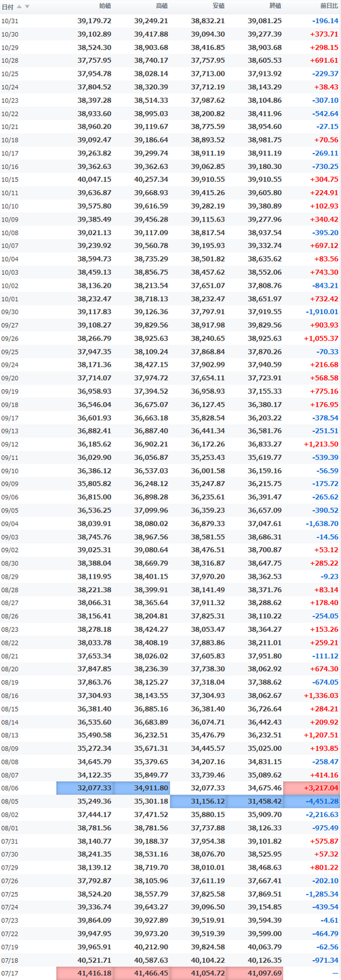Select the change value +1,055.37 on 09/26
The width and height of the screenshot is (341, 980).
click(x=320, y=339)
